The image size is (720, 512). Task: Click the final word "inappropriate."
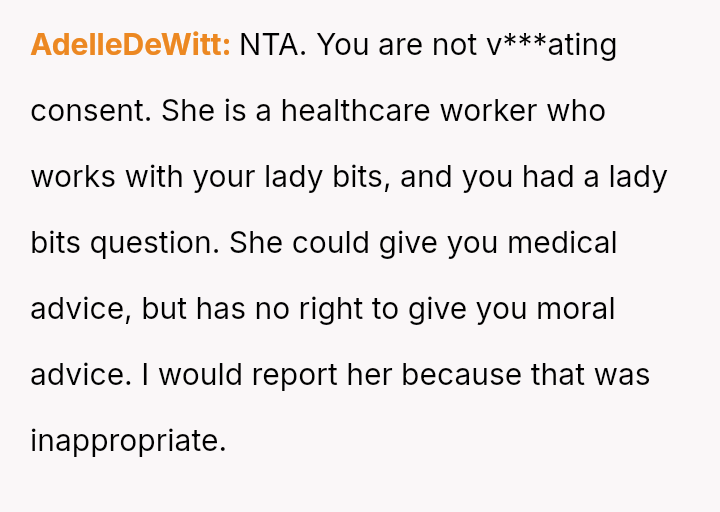128,441
